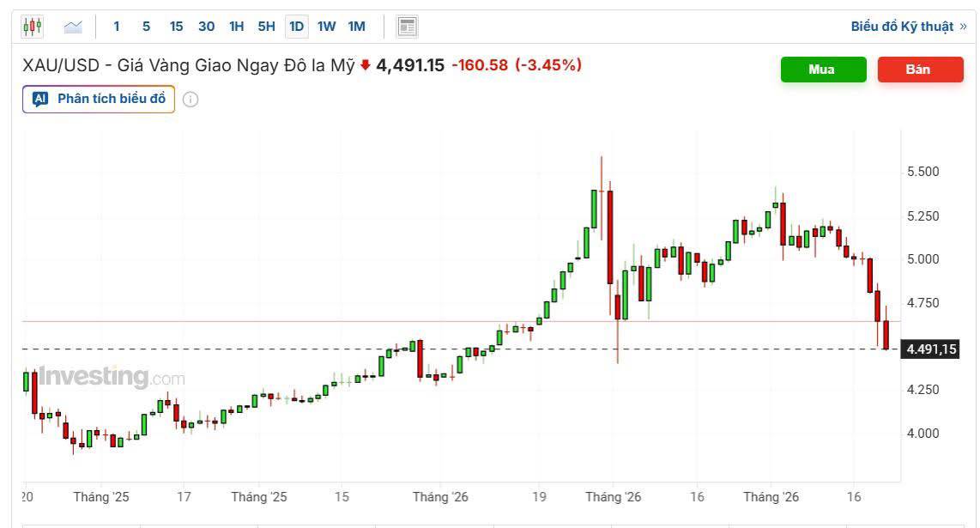Click the green Mua button
Image resolution: width=980 pixels, height=528 pixels.
pyautogui.click(x=823, y=70)
